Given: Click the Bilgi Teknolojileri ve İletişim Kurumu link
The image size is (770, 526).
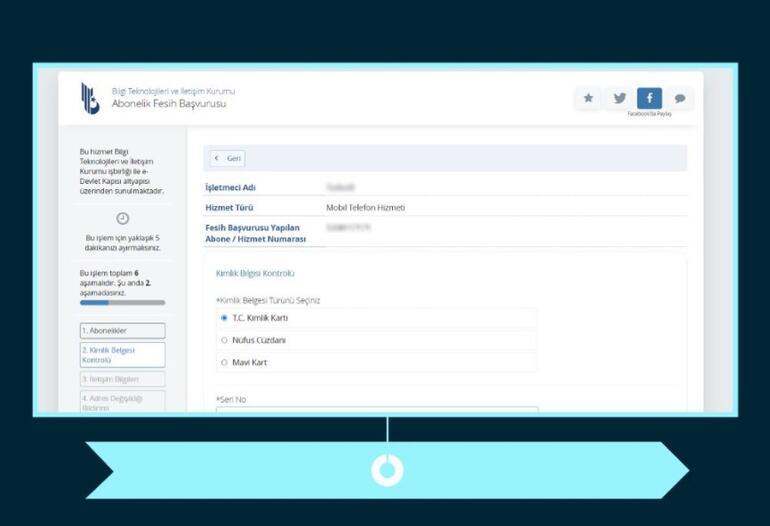Looking at the screenshot, I should [173, 92].
